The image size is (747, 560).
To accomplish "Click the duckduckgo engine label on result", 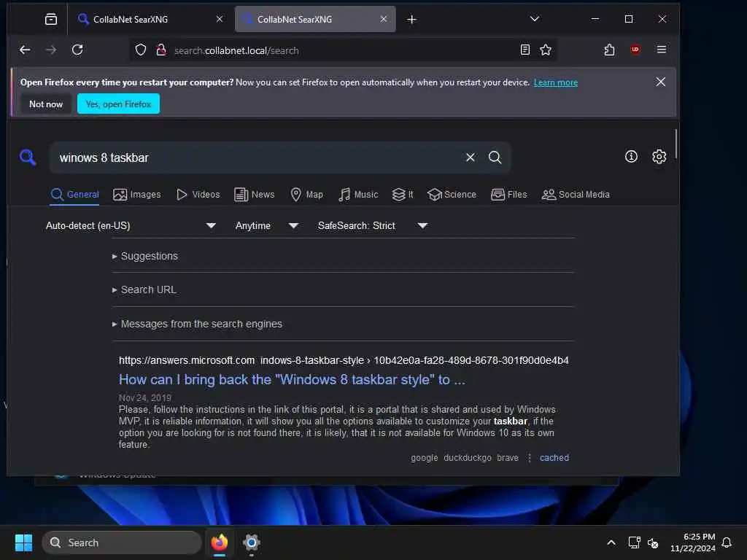I will [x=468, y=458].
